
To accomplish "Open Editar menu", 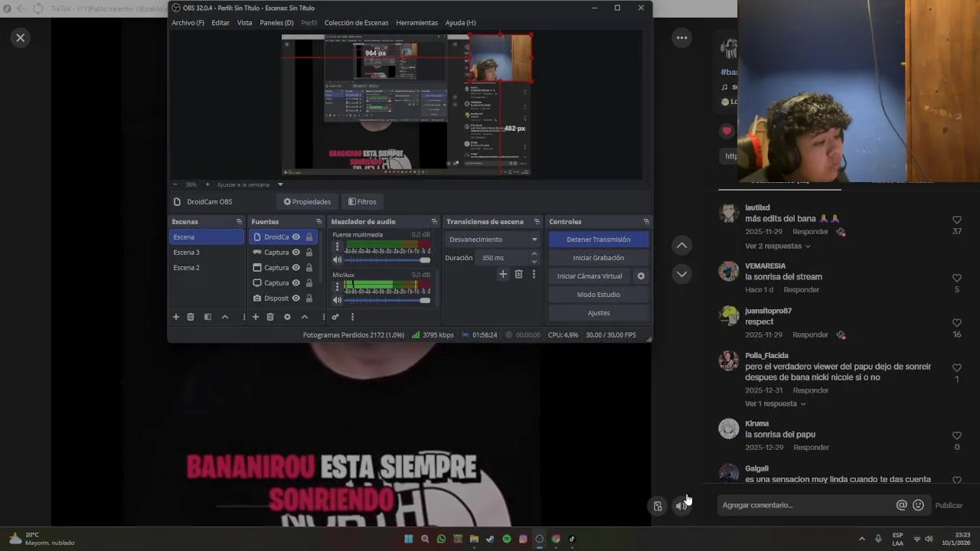I will click(x=220, y=23).
